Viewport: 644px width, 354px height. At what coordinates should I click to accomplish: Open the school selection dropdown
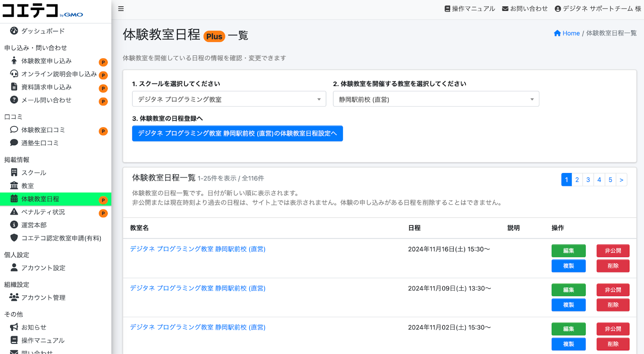229,99
